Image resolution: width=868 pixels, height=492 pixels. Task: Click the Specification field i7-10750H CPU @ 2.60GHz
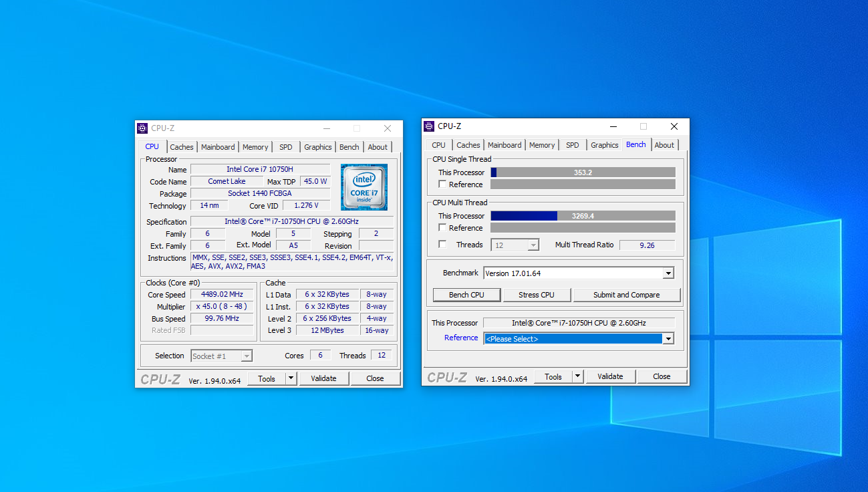pos(292,221)
